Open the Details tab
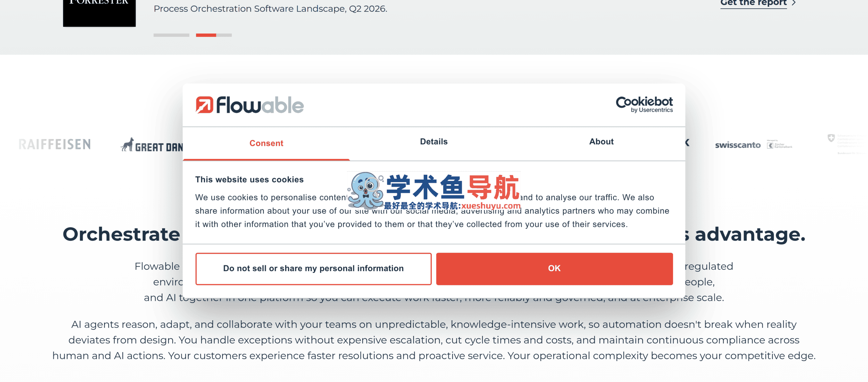The image size is (868, 382). click(434, 141)
